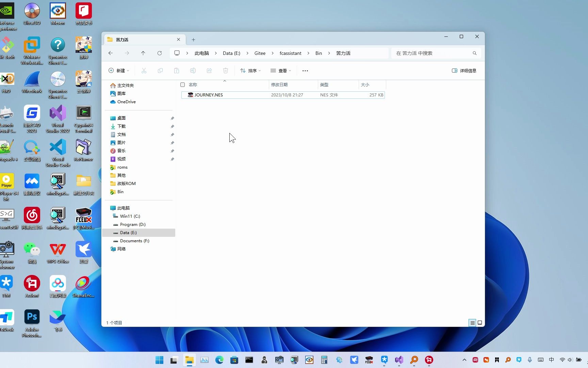
Task: Open Cygwin64 Terminal desktop shortcut
Action: (x=84, y=119)
